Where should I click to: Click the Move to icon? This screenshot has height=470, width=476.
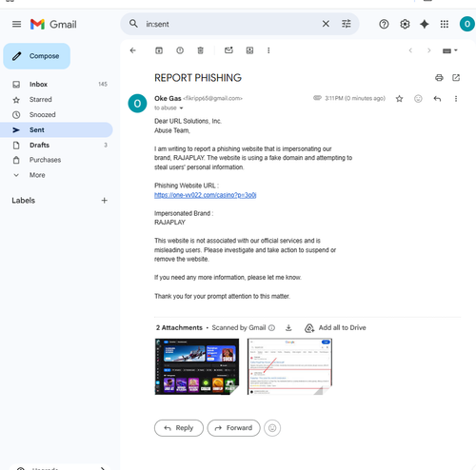coord(249,50)
